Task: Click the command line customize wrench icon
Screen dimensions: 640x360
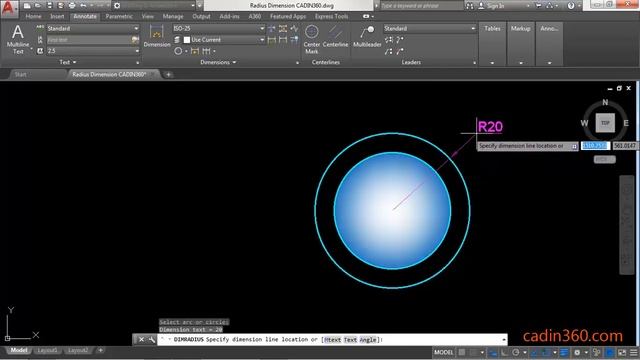Action: coord(151,340)
